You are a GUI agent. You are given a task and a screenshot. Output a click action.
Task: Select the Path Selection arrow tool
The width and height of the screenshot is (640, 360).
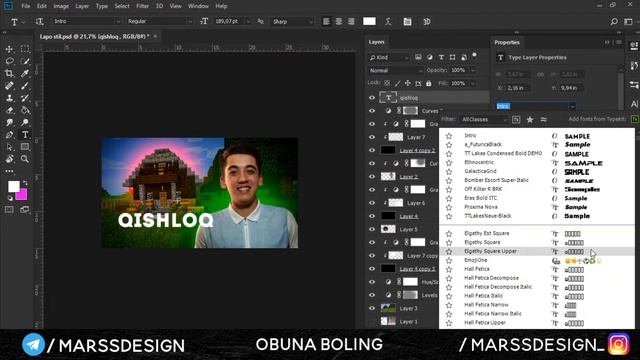coord(9,147)
